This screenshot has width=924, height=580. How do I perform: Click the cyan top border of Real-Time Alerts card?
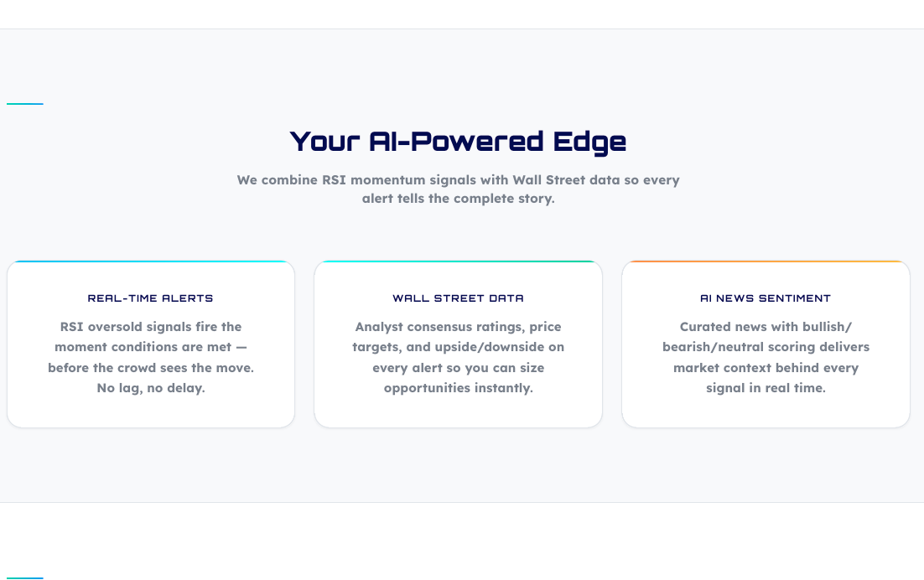151,262
